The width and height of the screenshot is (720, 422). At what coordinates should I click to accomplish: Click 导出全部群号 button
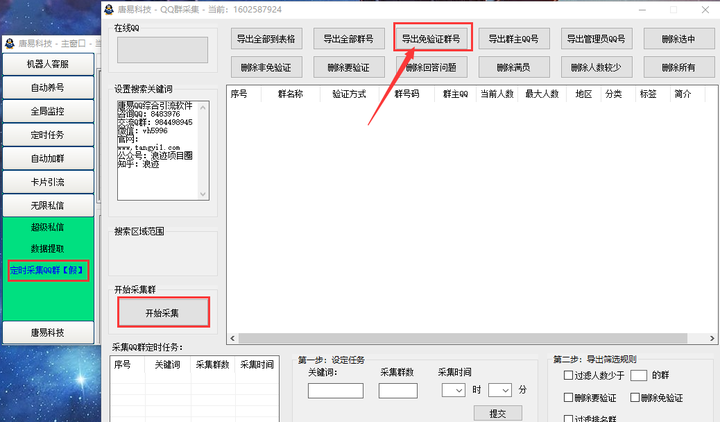point(349,39)
